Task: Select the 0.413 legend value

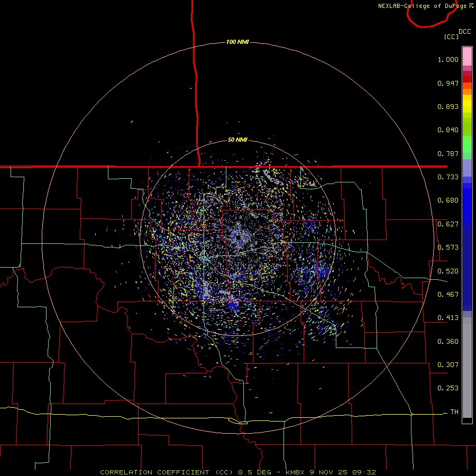Action: click(x=448, y=318)
